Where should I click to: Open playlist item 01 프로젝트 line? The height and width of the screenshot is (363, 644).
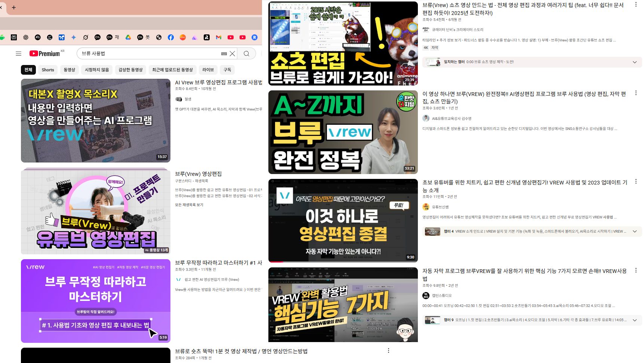point(218,190)
